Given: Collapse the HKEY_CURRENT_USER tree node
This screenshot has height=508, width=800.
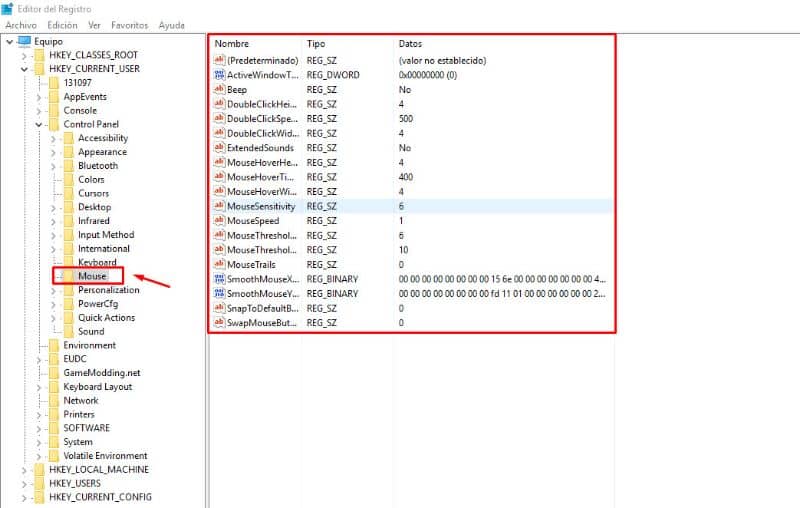Looking at the screenshot, I should (24, 69).
